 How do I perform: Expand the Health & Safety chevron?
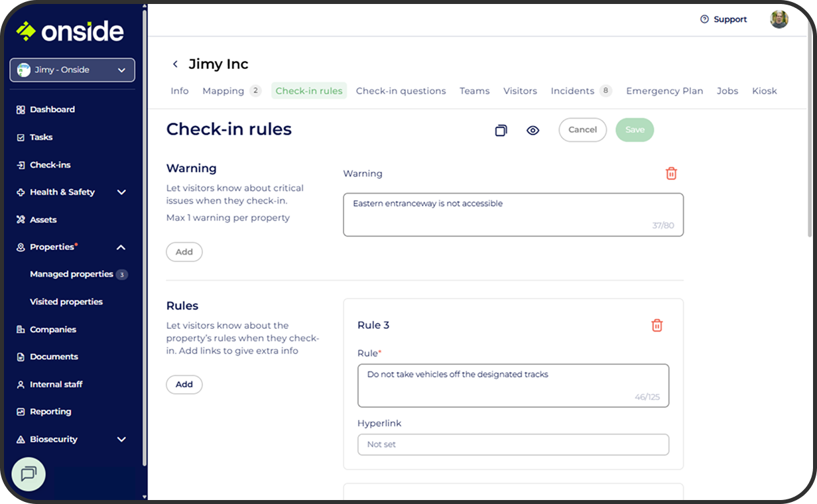coord(121,192)
